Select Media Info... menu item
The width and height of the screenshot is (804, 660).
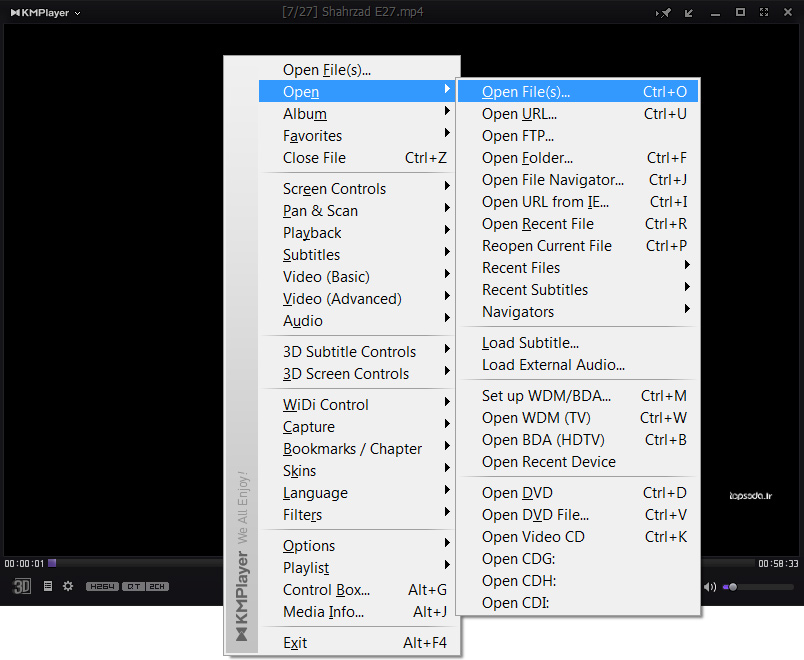pyautogui.click(x=358, y=612)
